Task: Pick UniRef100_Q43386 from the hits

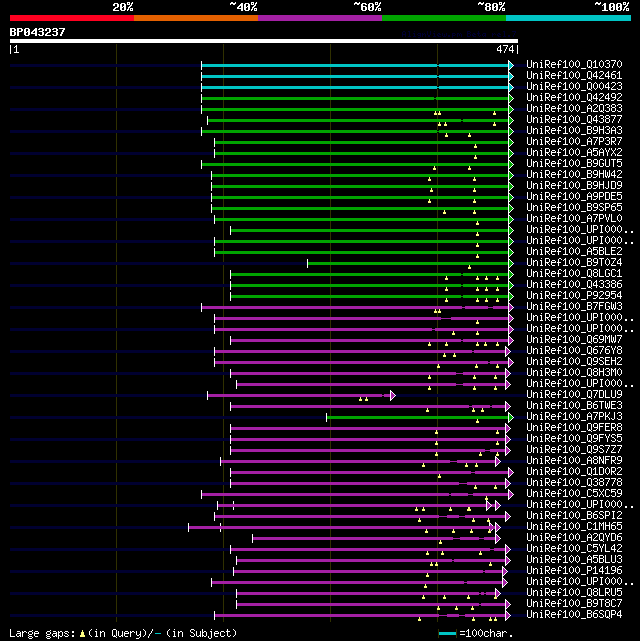Action: pyautogui.click(x=574, y=285)
